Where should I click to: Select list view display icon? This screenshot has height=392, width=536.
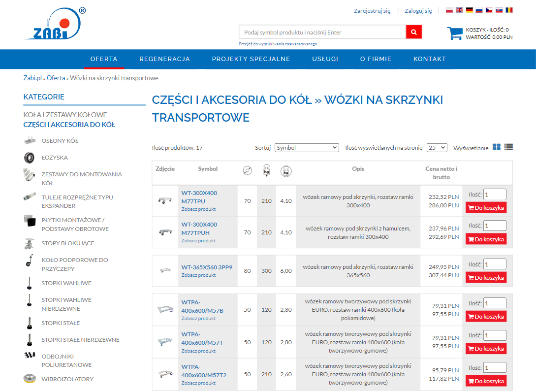tap(508, 147)
